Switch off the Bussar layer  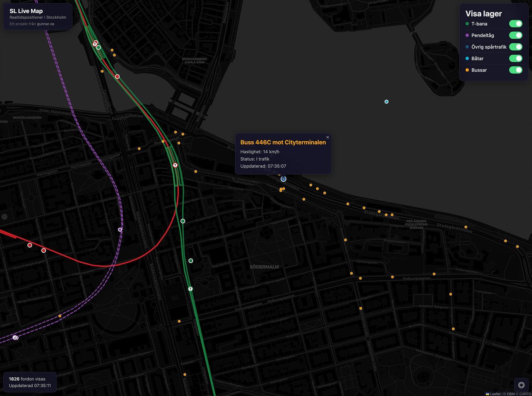[515, 70]
